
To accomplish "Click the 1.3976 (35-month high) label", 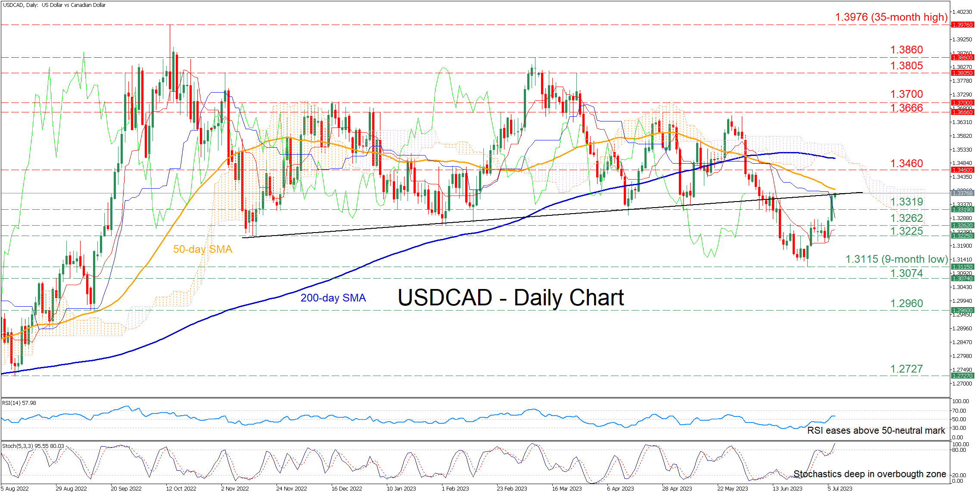I will [891, 17].
